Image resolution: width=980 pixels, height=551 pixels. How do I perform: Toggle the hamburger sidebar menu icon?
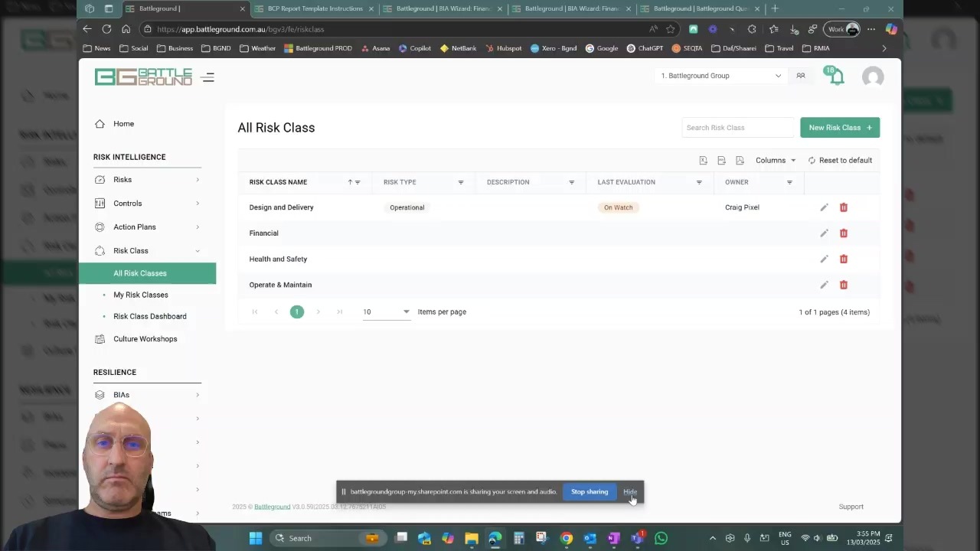pos(207,77)
